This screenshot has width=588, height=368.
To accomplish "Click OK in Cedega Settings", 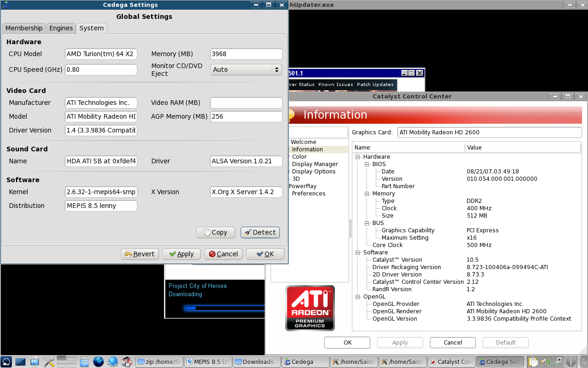I will click(265, 254).
